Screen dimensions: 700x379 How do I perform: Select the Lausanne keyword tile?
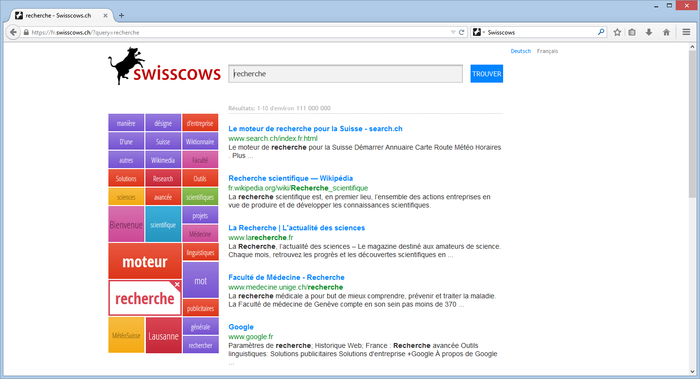coord(163,335)
